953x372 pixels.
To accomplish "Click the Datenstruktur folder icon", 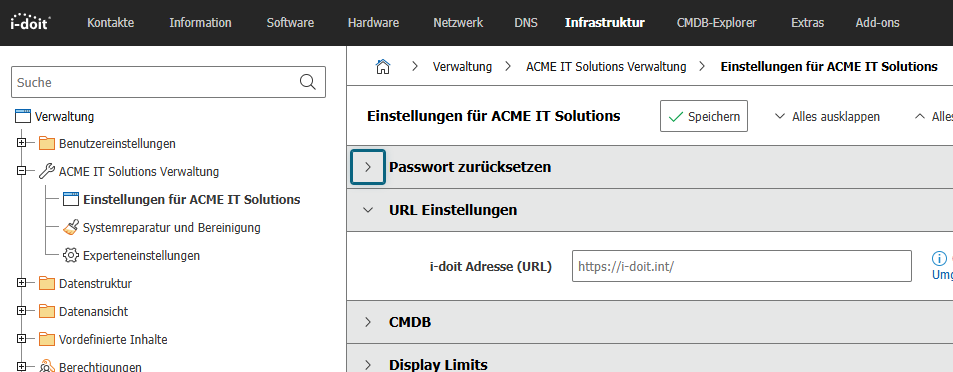I will click(47, 284).
